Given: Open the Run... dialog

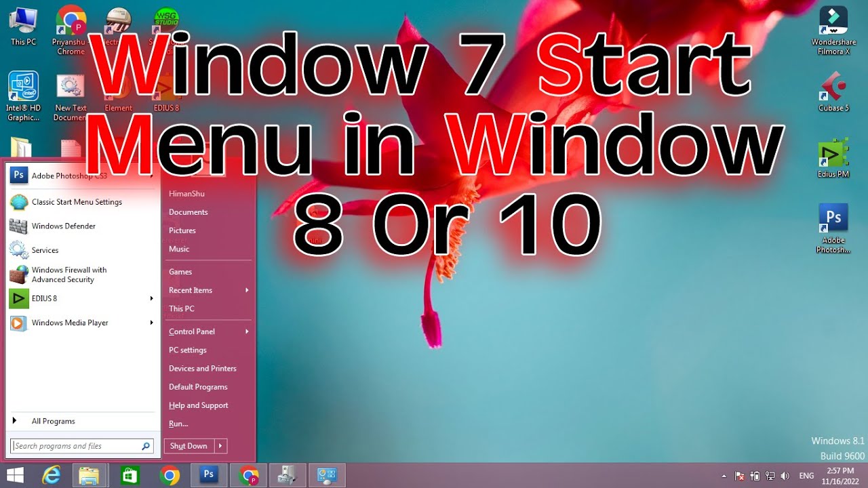Looking at the screenshot, I should (178, 424).
